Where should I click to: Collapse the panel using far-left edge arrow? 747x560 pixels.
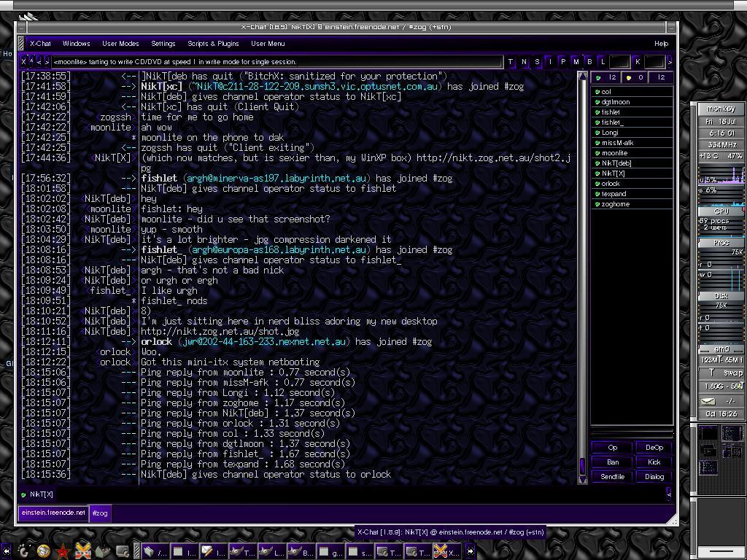[x=6, y=551]
